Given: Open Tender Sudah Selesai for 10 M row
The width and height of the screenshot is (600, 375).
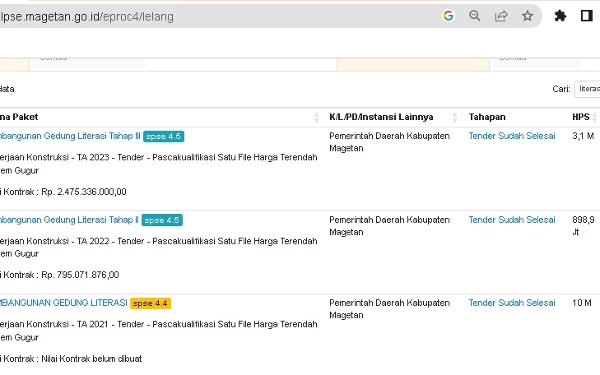Looking at the screenshot, I should coord(512,303).
